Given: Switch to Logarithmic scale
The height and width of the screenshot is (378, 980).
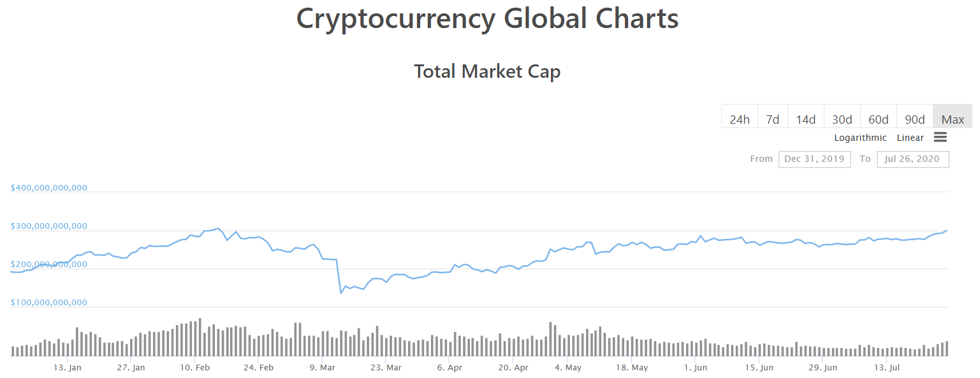Looking at the screenshot, I should (x=860, y=138).
